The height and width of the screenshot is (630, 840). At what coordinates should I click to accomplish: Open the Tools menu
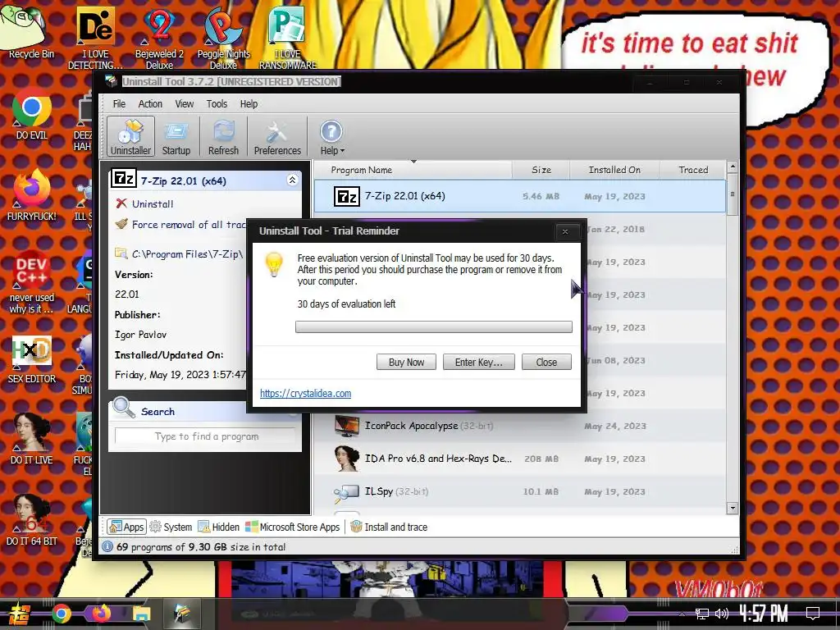point(217,104)
